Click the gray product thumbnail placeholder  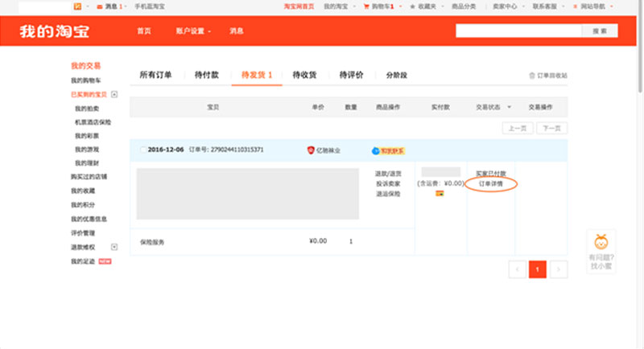coord(248,194)
